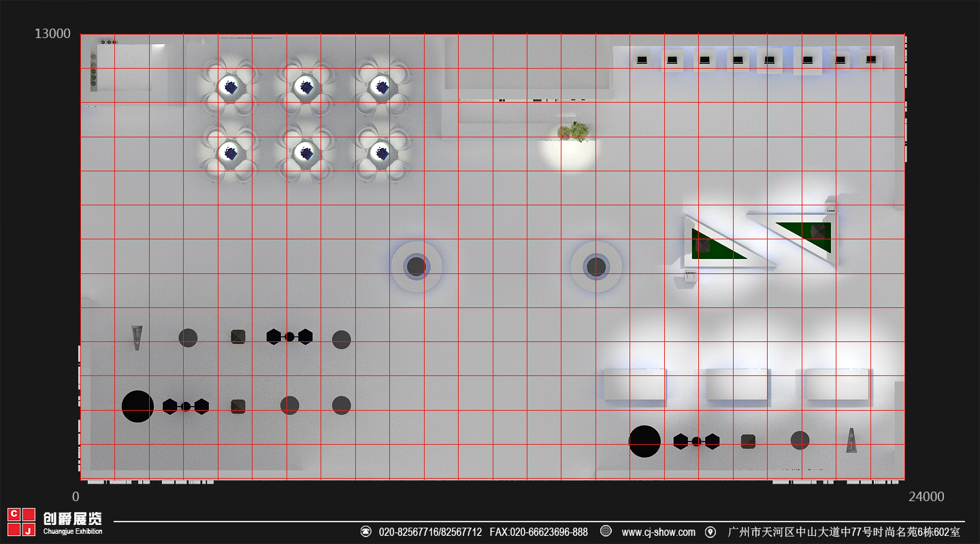The image size is (980, 544).
Task: Select the 创爵展览 company name
Action: [x=73, y=518]
